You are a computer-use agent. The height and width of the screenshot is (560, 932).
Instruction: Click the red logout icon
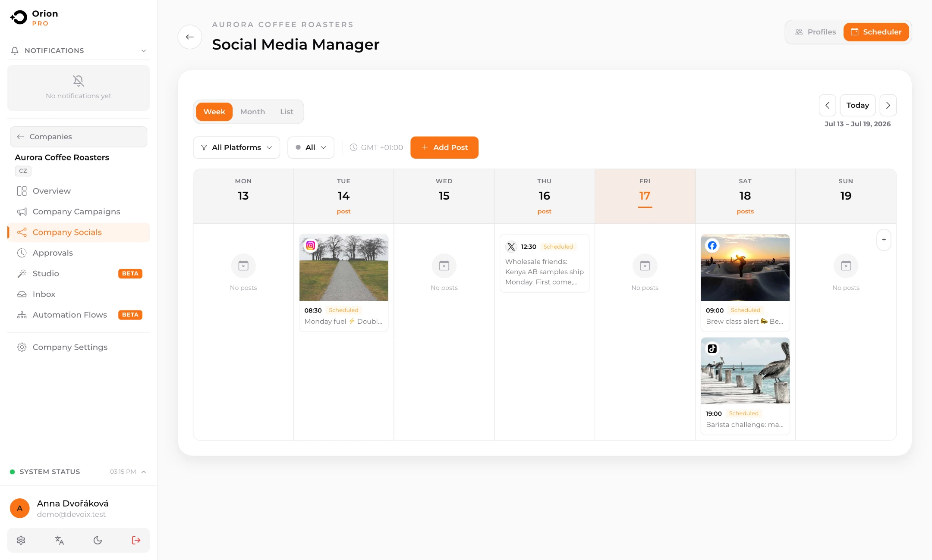point(136,540)
